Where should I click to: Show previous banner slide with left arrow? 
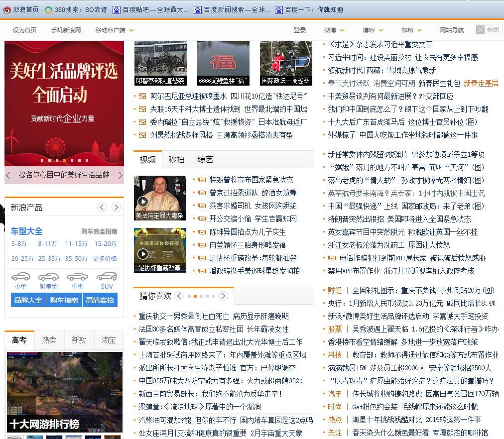pyautogui.click(x=8, y=175)
